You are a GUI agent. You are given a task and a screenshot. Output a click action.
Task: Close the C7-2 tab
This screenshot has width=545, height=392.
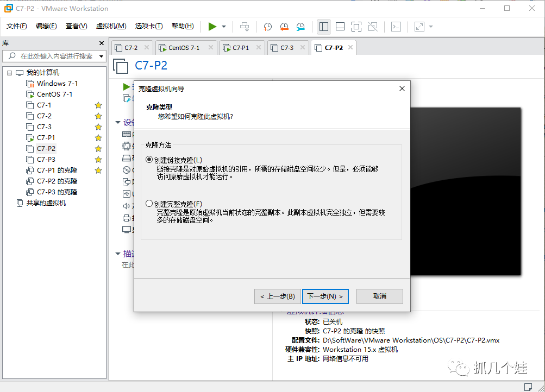coord(147,48)
